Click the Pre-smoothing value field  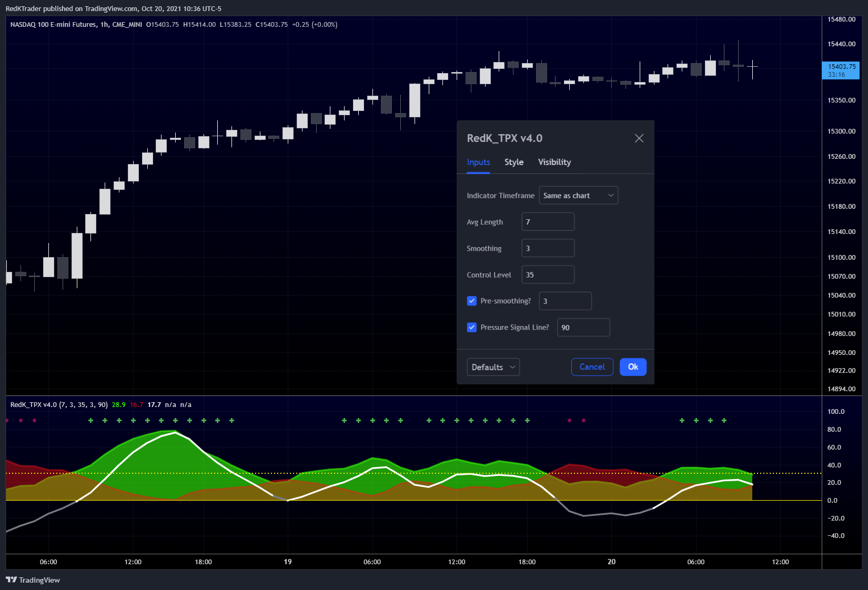(566, 301)
